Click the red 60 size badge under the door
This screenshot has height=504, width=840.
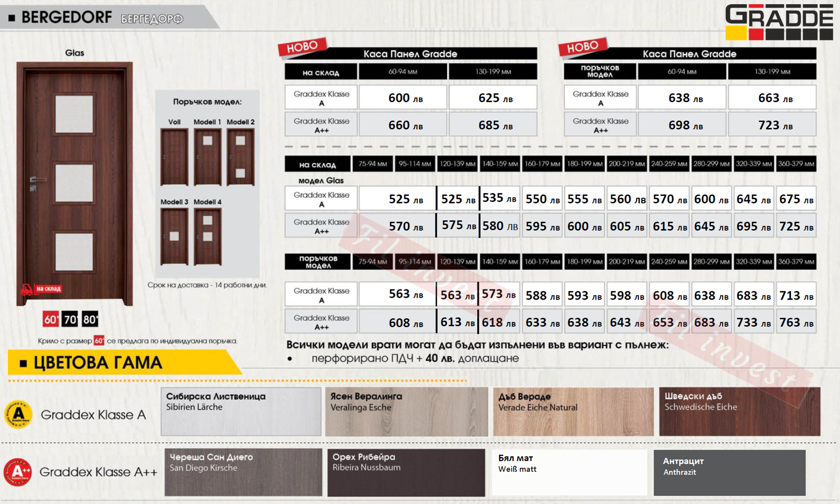click(x=51, y=319)
